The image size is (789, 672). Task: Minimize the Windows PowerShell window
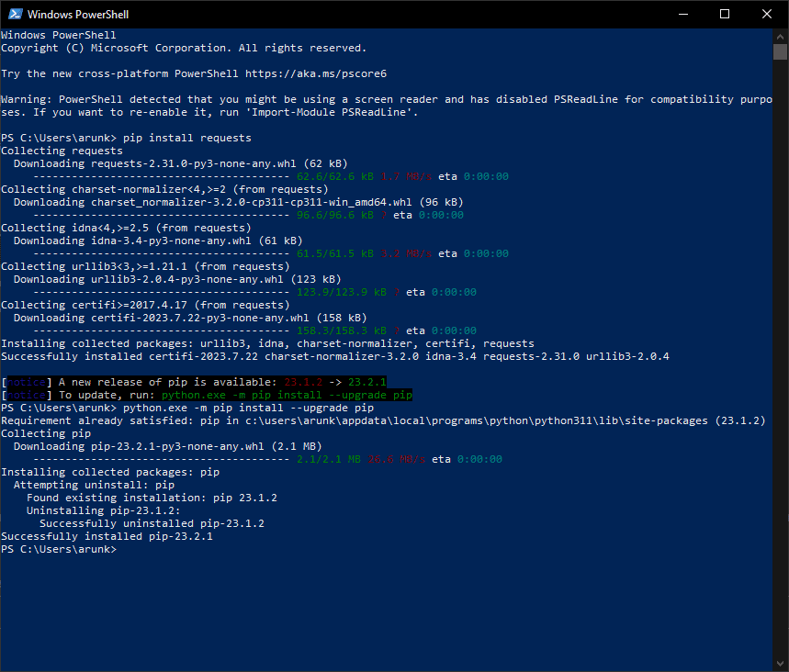682,14
